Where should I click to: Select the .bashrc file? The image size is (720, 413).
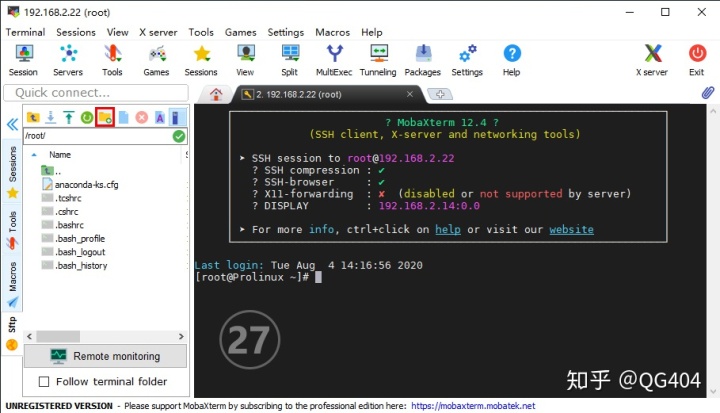click(63, 225)
